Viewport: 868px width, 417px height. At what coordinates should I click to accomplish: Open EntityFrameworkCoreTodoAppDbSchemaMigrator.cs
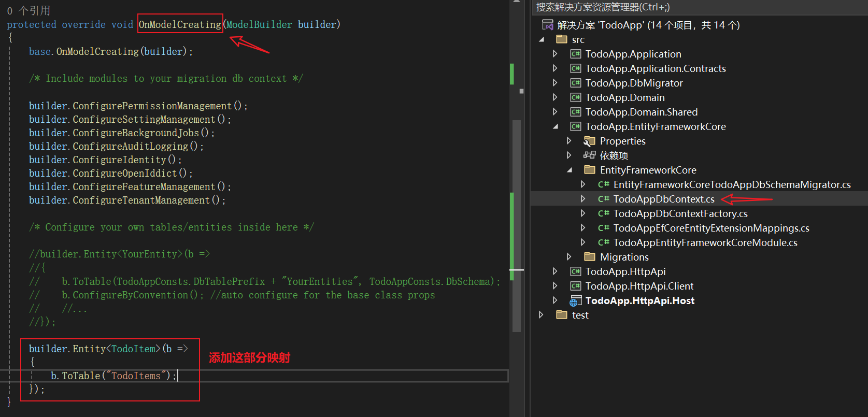point(732,184)
